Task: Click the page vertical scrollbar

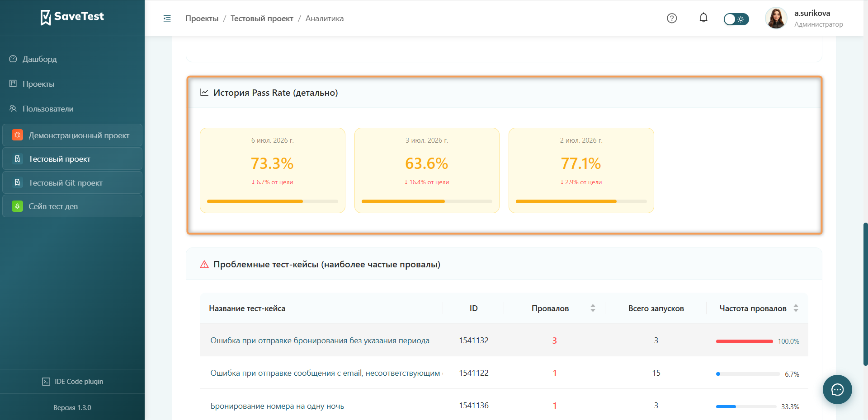Action: [865, 294]
